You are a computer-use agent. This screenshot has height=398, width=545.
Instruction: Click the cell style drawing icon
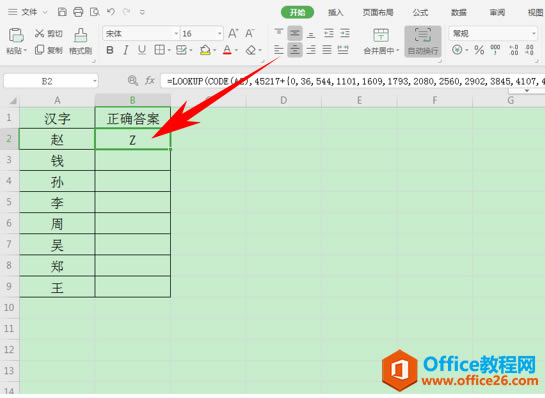(x=181, y=50)
